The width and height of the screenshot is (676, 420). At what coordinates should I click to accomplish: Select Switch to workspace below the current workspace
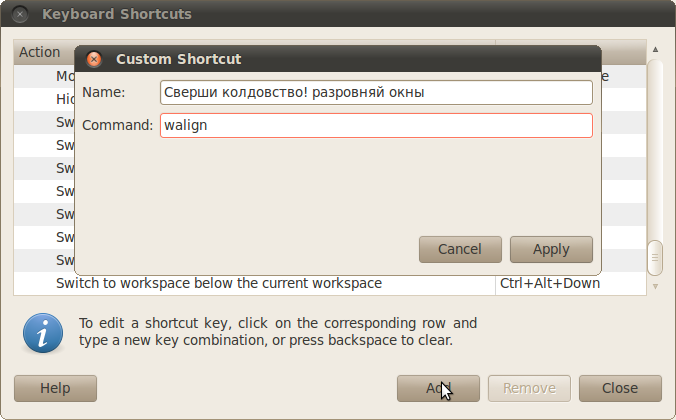[x=219, y=283]
